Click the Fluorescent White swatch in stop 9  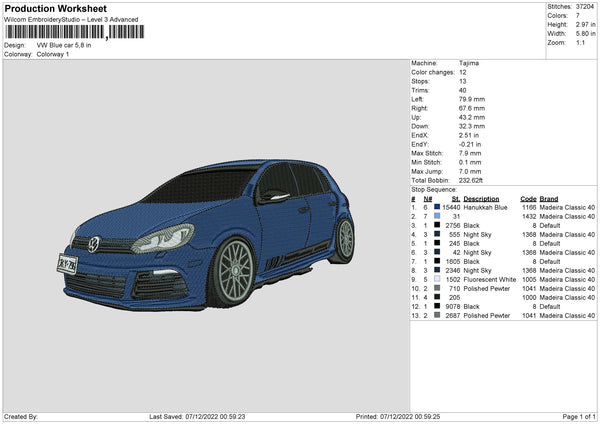coord(437,279)
